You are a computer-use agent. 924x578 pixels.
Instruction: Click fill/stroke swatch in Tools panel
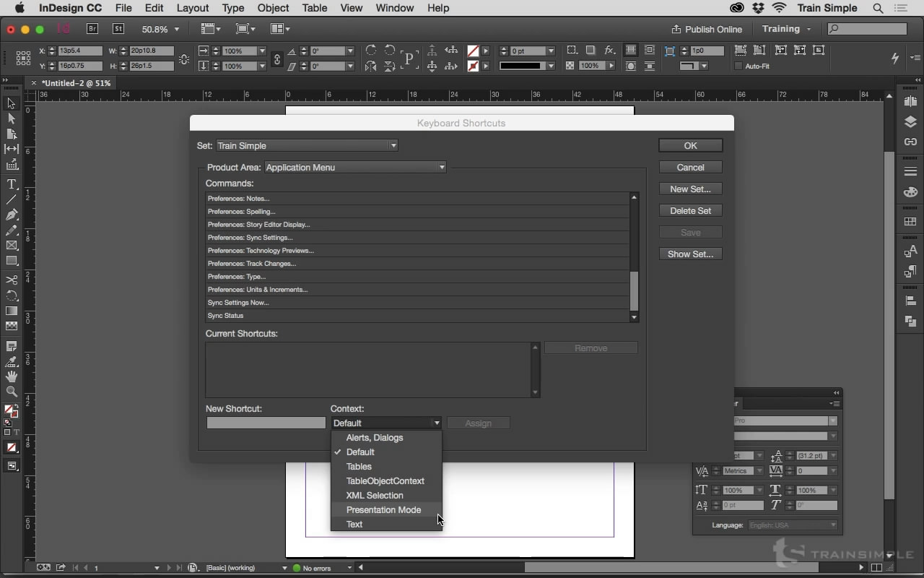coord(12,412)
